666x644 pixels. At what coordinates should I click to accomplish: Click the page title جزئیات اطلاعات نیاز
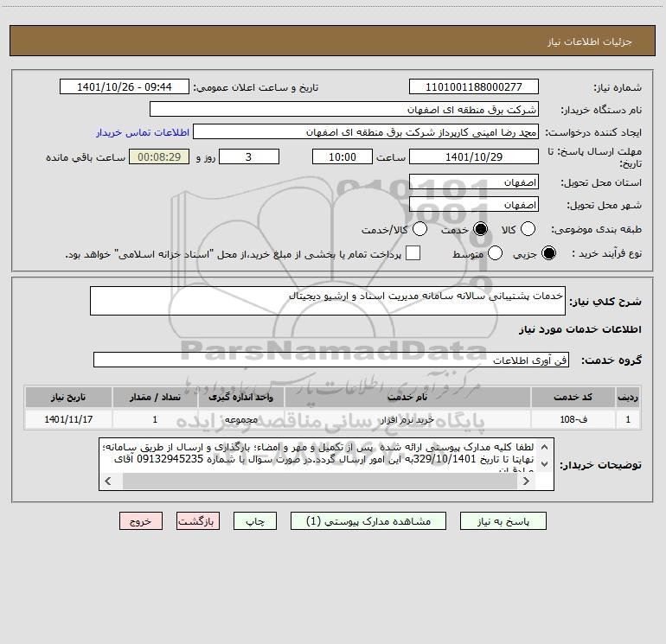[x=589, y=41]
